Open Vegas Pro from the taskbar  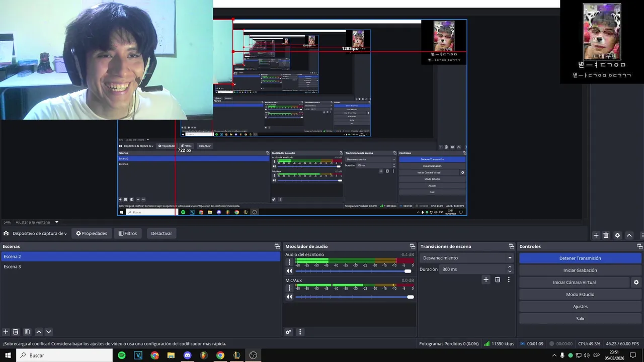click(138, 355)
